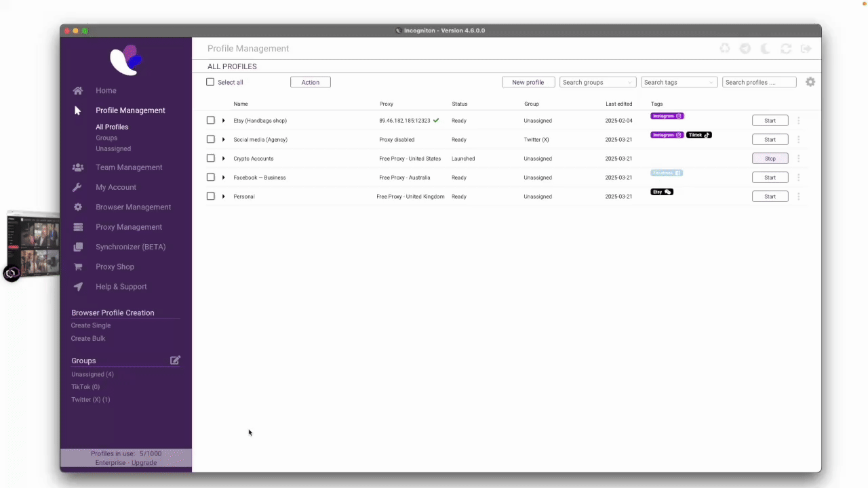868x488 pixels.
Task: Open more options for Facebook — Business
Action: point(798,178)
